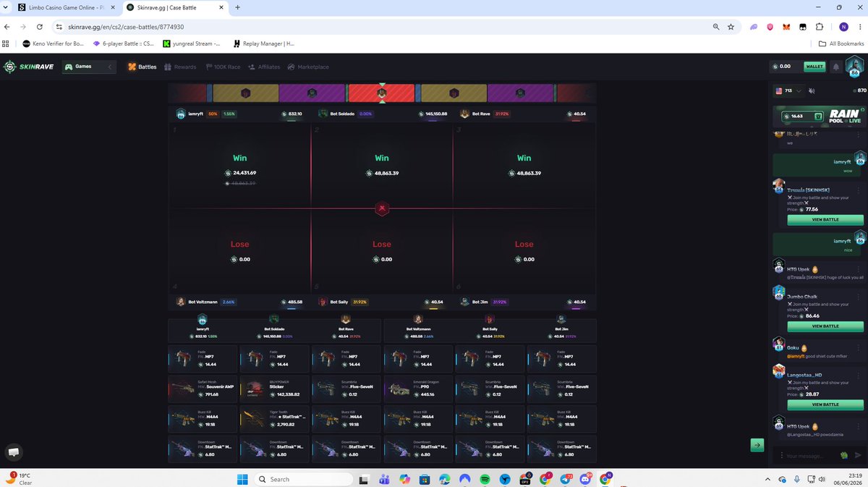Open the Keno Verifier bookmark
The width and height of the screenshot is (868, 487).
pyautogui.click(x=53, y=43)
